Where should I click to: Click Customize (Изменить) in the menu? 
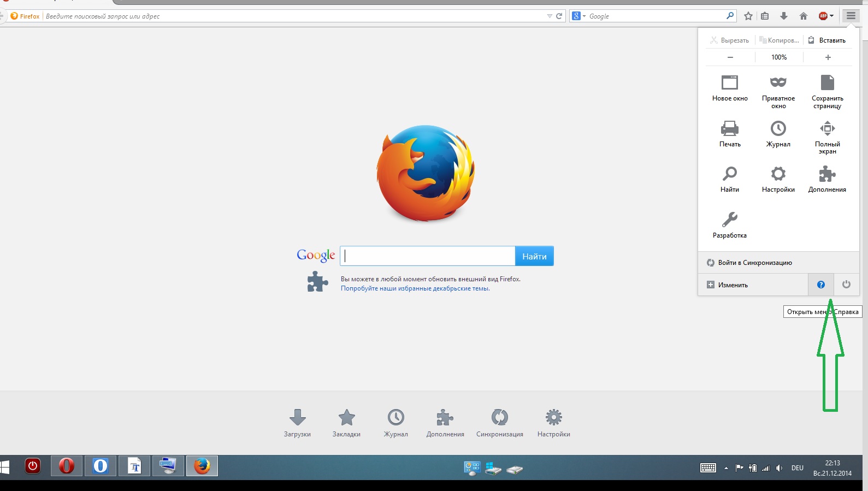point(753,285)
